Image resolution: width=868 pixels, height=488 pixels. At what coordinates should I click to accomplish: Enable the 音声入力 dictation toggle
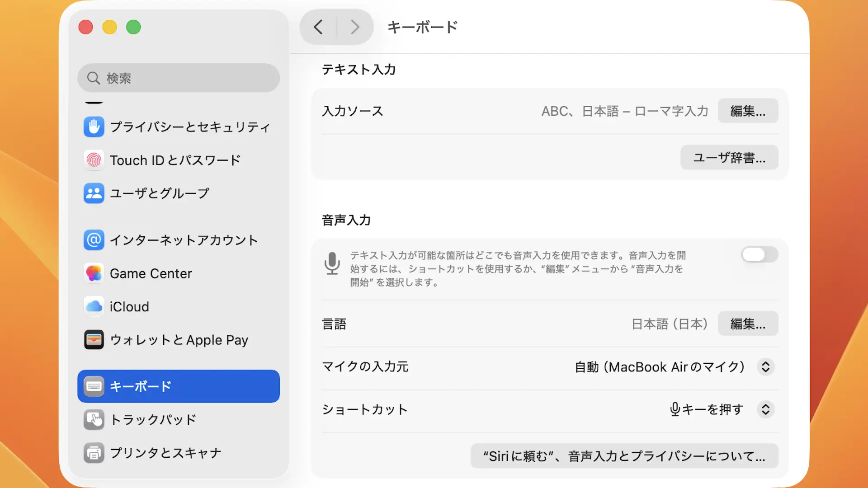[x=759, y=255]
